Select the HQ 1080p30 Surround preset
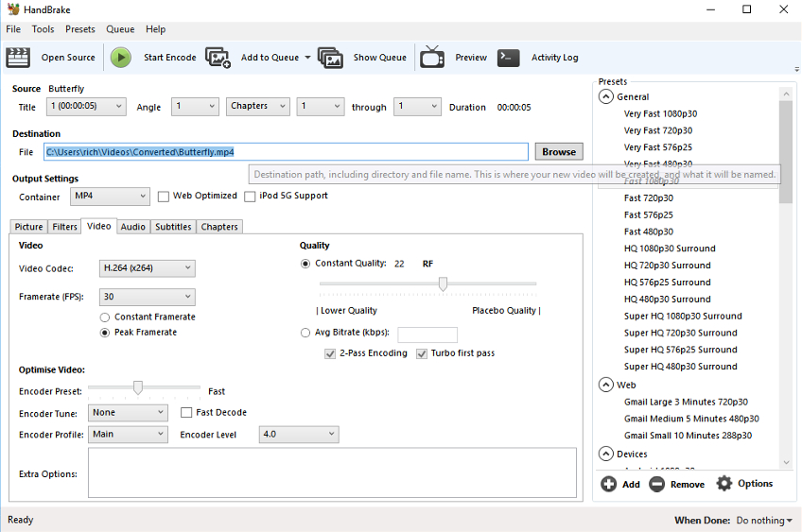The width and height of the screenshot is (802, 532). coord(670,249)
